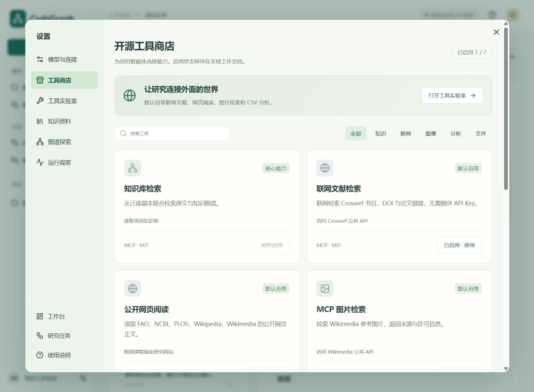The image size is (534, 392).
Task: Click the 公开网页阅读 card title
Action: tap(147, 309)
